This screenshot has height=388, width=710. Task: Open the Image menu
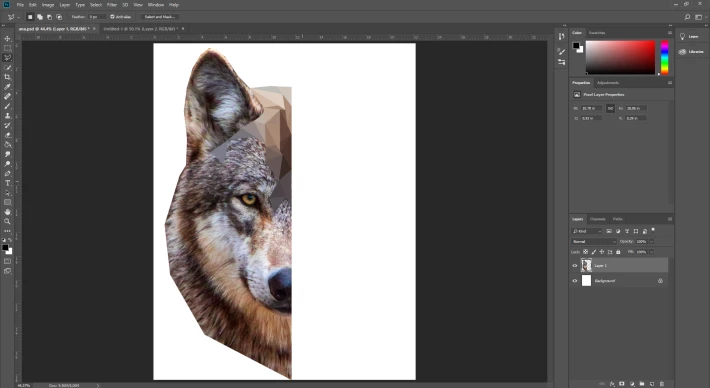click(48, 5)
